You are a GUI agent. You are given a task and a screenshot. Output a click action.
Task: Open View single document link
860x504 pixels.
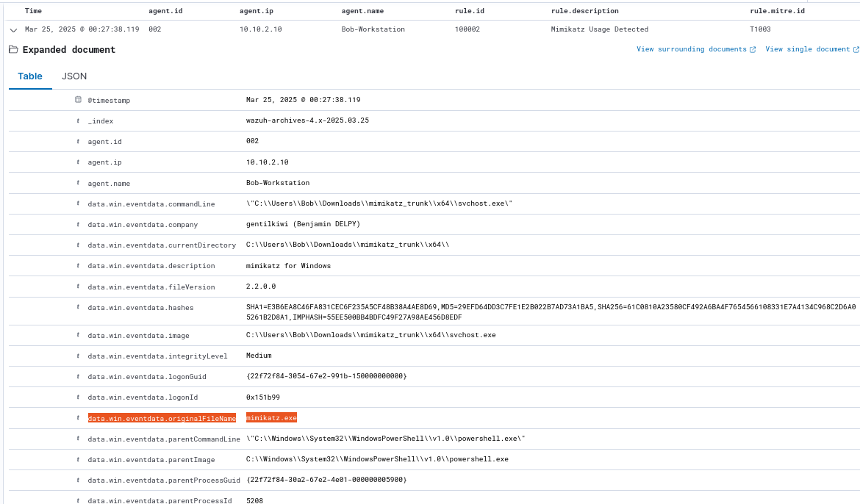[807, 49]
